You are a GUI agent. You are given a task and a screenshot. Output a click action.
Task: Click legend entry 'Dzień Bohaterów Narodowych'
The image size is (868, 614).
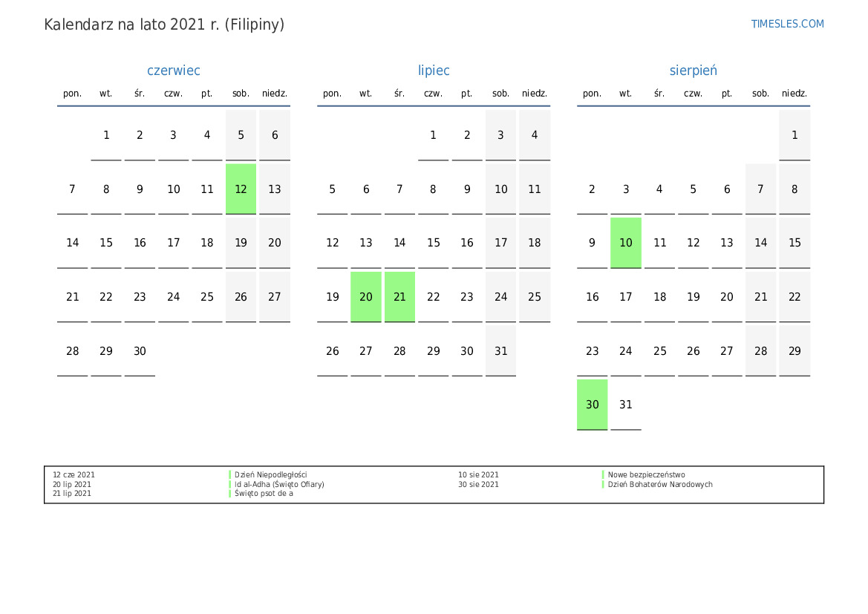(660, 485)
